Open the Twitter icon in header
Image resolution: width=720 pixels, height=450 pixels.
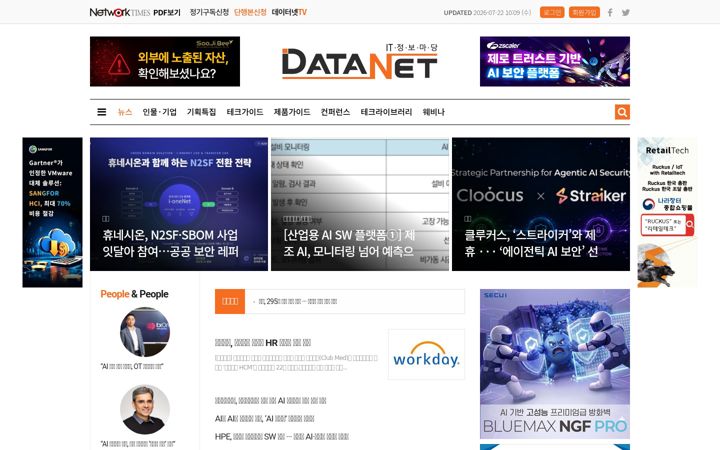tap(625, 12)
